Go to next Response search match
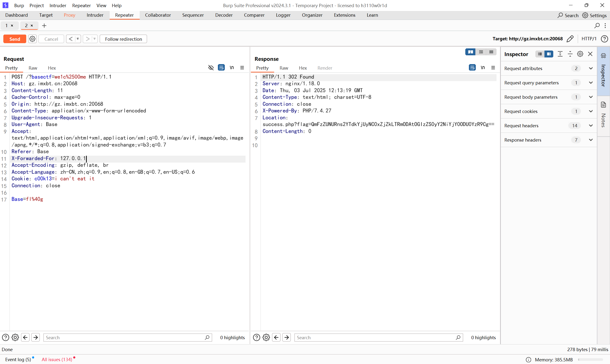610x364 pixels. pyautogui.click(x=287, y=338)
